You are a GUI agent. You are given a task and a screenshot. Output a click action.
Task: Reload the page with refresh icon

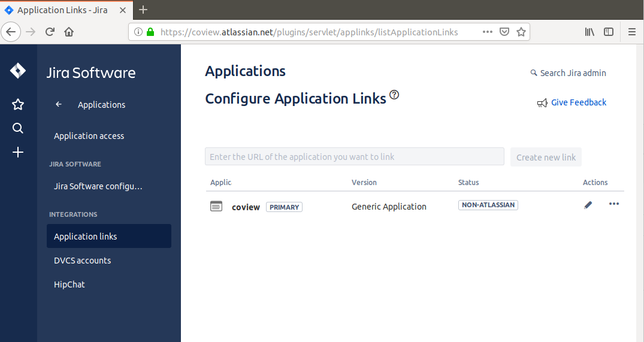50,32
